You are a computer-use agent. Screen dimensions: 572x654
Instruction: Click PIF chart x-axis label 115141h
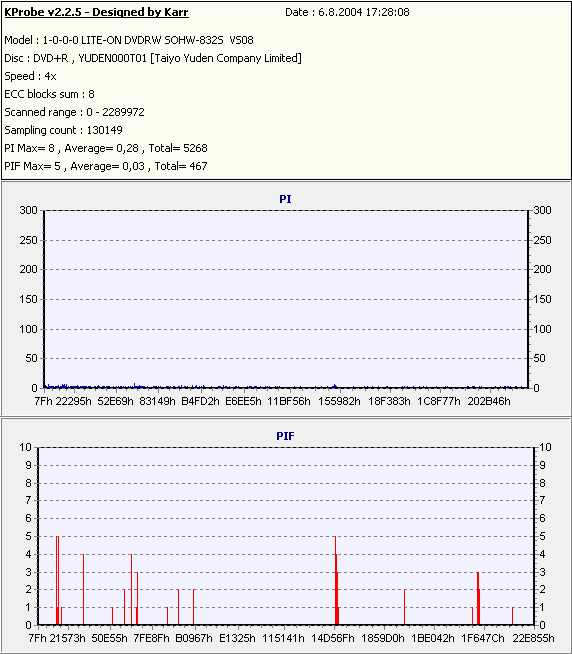[x=283, y=638]
